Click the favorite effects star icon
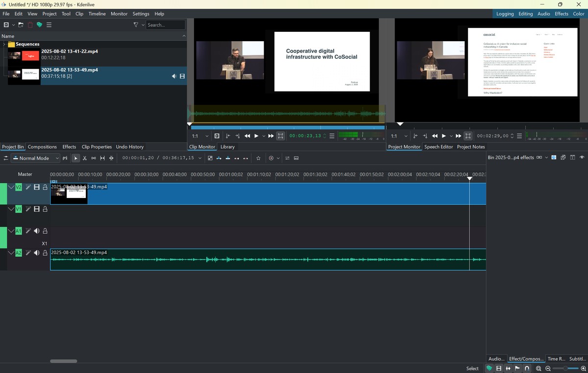The width and height of the screenshot is (588, 373). [x=258, y=158]
